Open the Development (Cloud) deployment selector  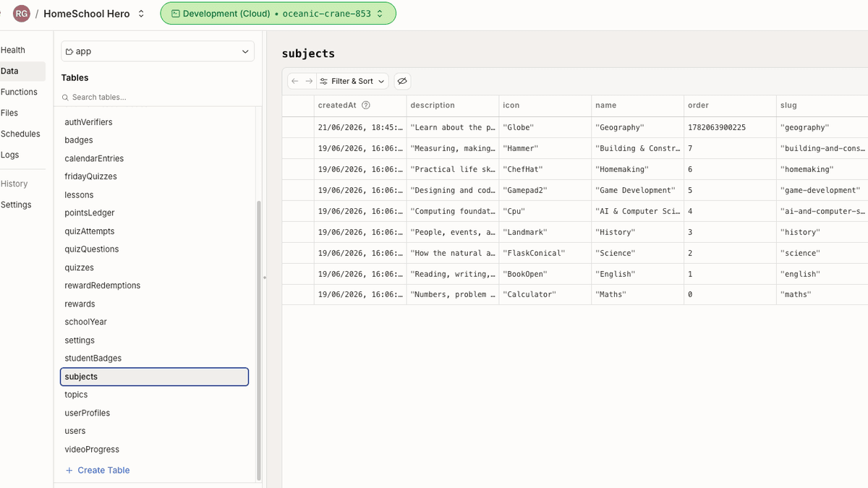[278, 14]
